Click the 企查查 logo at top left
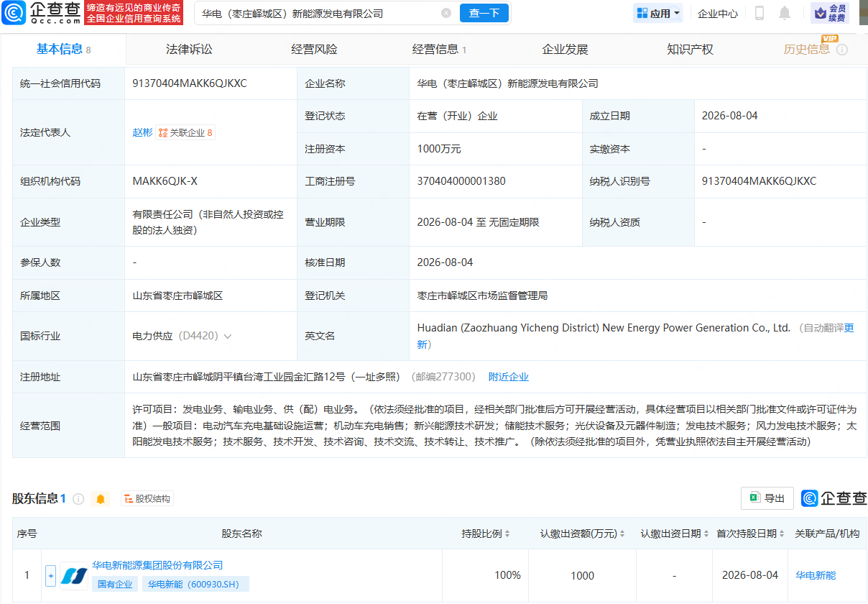 point(42,12)
